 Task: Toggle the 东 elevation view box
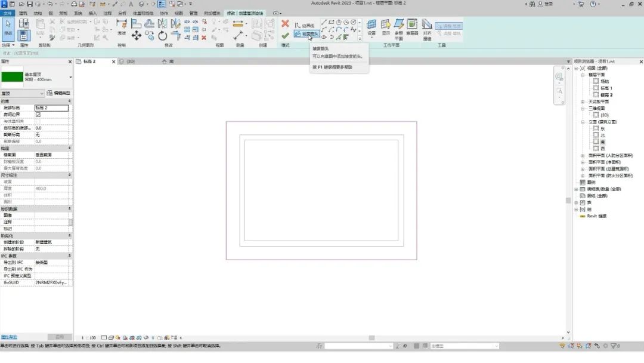pos(596,128)
